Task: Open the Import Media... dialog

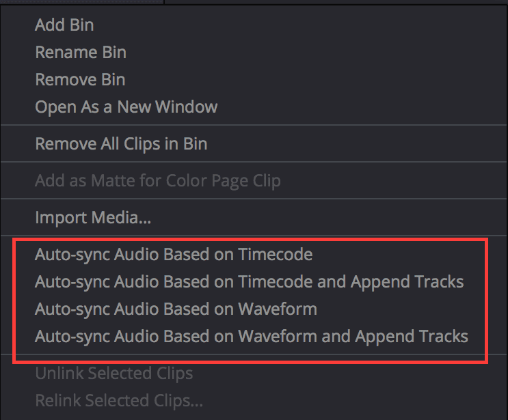Action: 93,218
